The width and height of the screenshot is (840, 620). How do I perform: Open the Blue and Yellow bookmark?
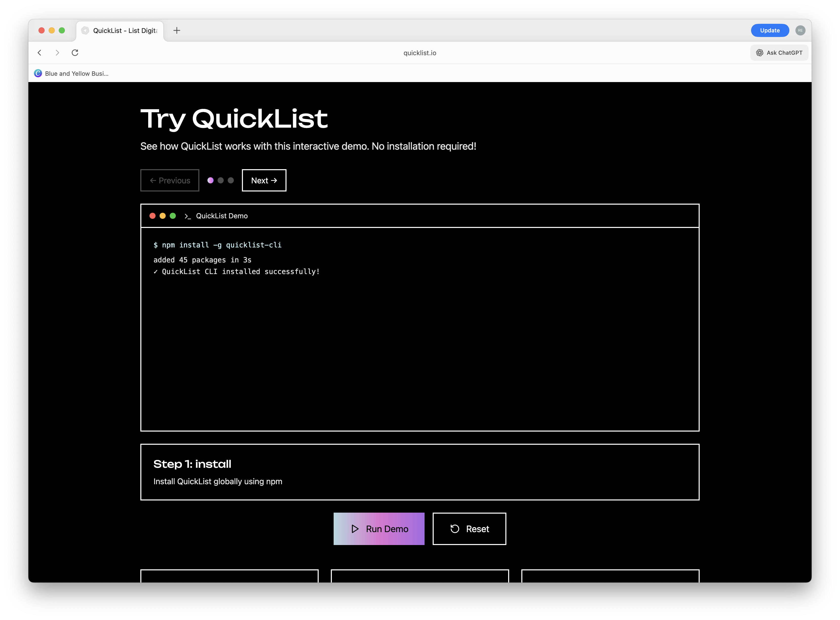tap(72, 73)
